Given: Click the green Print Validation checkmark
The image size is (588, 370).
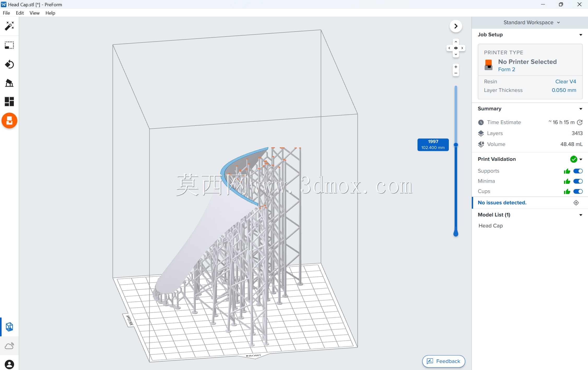Looking at the screenshot, I should [x=573, y=159].
